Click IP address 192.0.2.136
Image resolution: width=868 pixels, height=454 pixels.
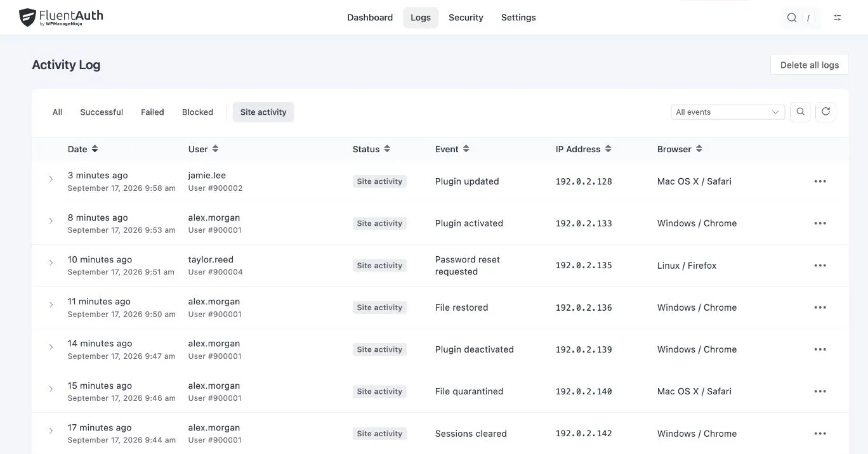point(584,308)
